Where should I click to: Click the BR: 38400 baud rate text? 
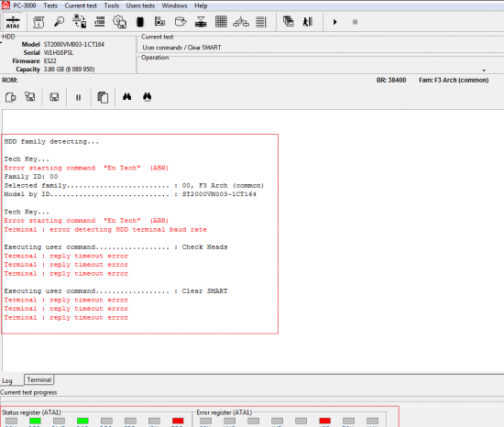tap(391, 80)
